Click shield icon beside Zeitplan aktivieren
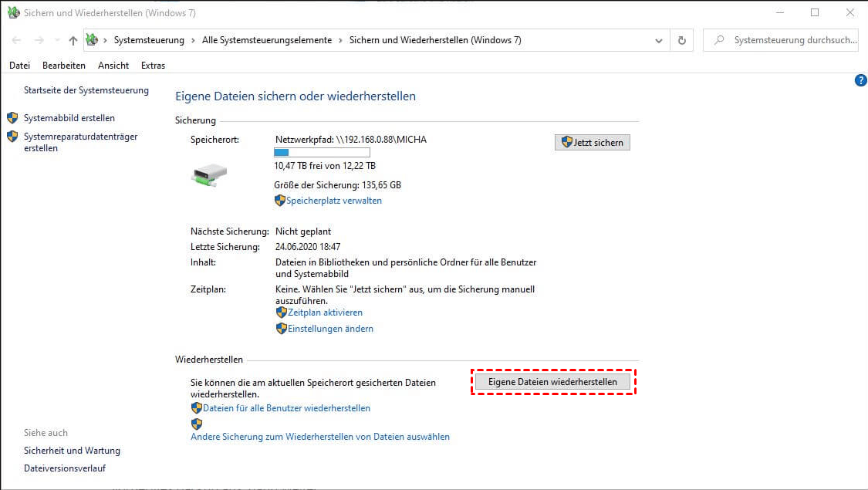The width and height of the screenshot is (868, 490). click(x=281, y=313)
